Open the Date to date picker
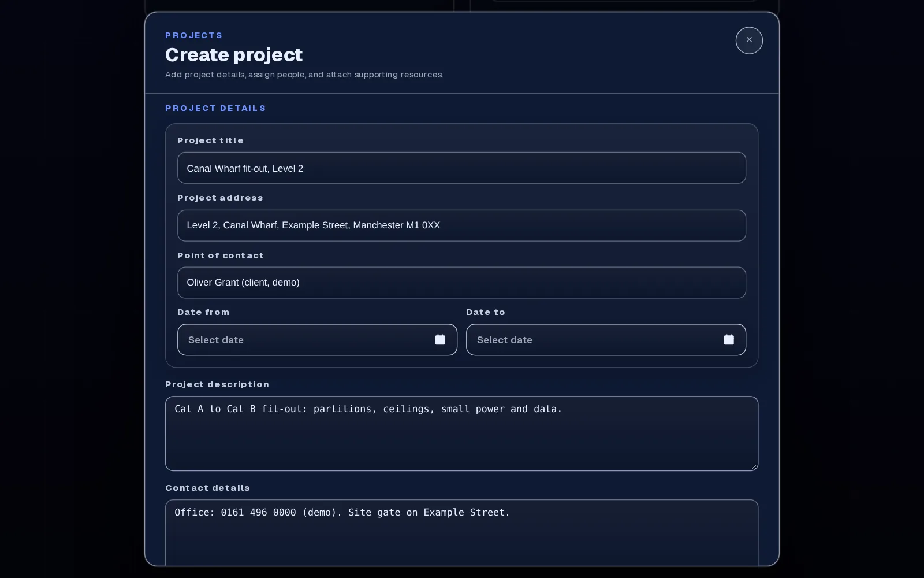924x578 pixels. 606,340
